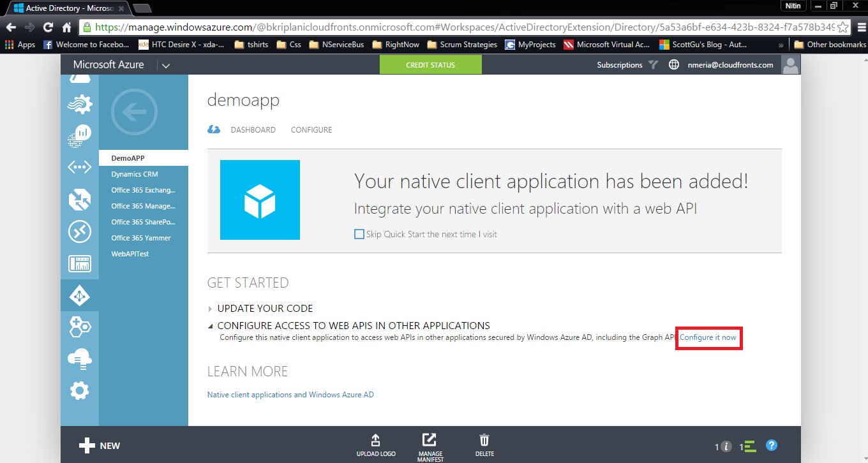Open the Apps bookmarks shortcut
Image resolution: width=868 pixels, height=463 pixels.
(20, 45)
